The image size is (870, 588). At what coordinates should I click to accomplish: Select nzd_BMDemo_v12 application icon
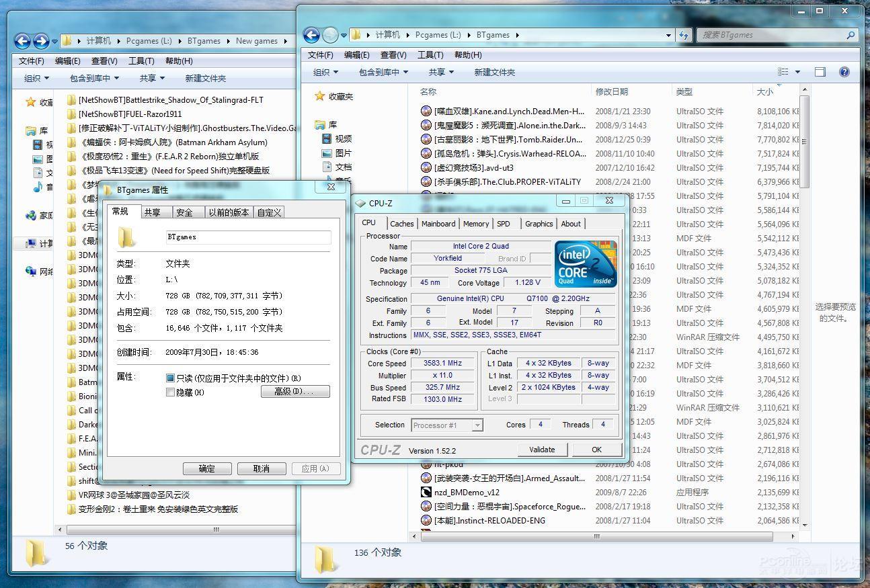[426, 492]
